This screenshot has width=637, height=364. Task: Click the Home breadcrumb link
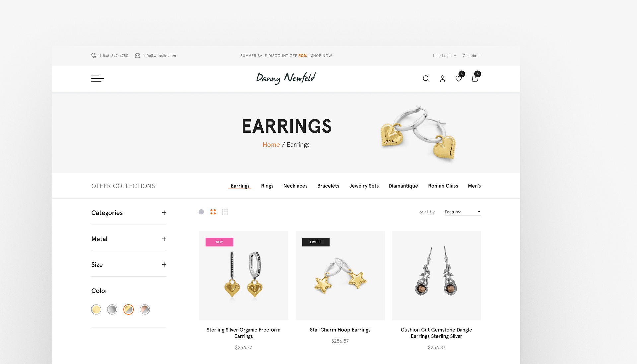pyautogui.click(x=271, y=145)
